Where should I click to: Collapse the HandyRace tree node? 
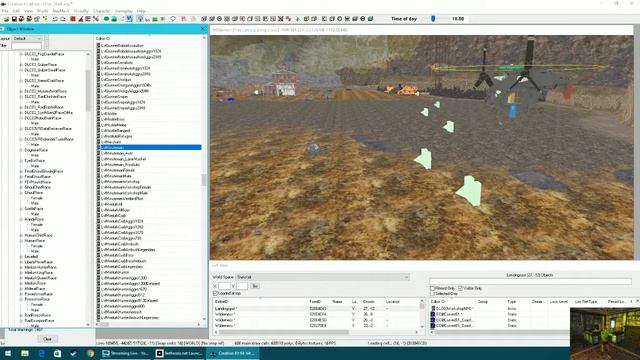(21, 219)
